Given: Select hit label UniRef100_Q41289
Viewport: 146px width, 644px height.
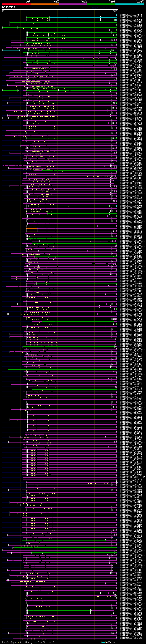Looking at the screenshot, I should 131,110.
